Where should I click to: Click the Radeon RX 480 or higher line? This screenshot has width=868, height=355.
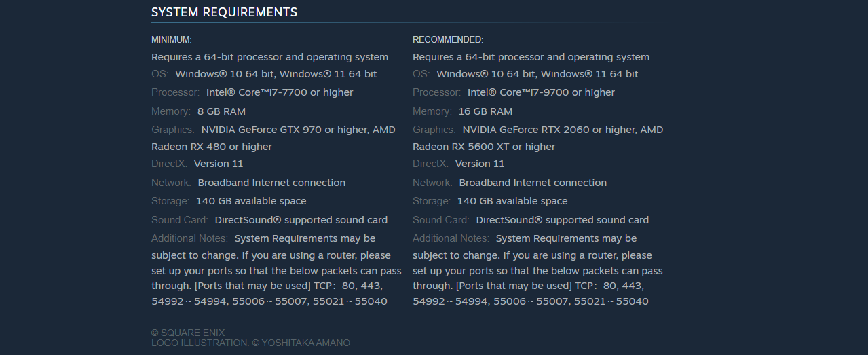coord(212,147)
